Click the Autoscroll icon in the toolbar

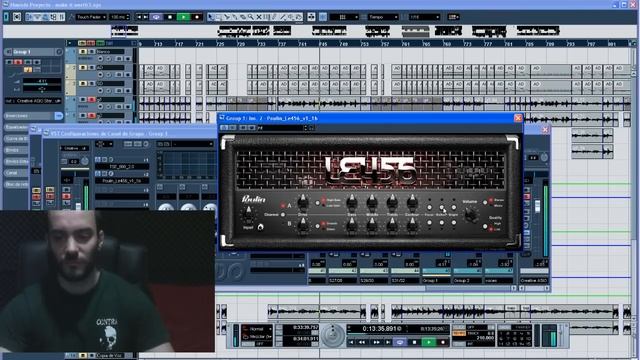point(311,17)
